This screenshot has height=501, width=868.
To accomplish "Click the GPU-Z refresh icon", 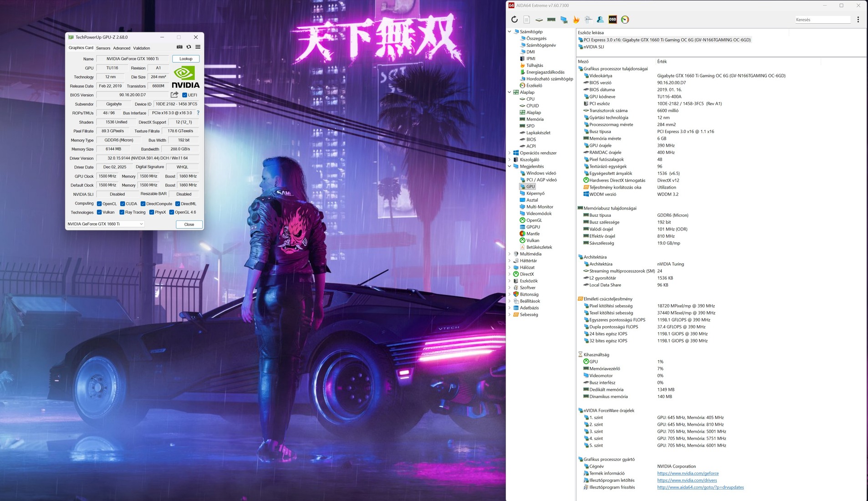I will (x=189, y=47).
